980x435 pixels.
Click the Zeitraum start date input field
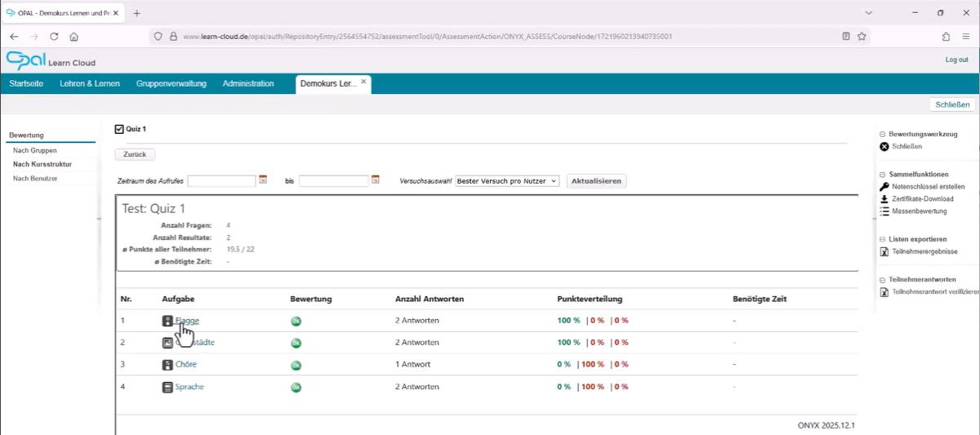click(x=221, y=181)
